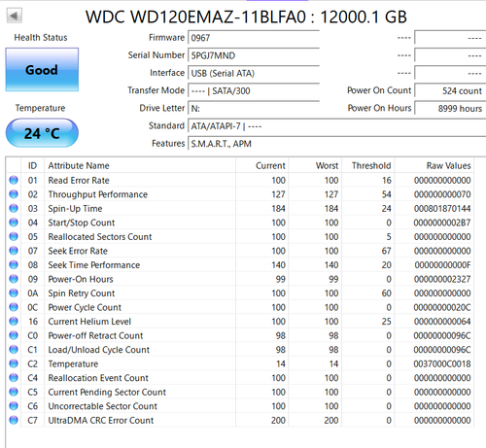
Task: Select status dot for Spin Retry Count
Action: tap(14, 293)
